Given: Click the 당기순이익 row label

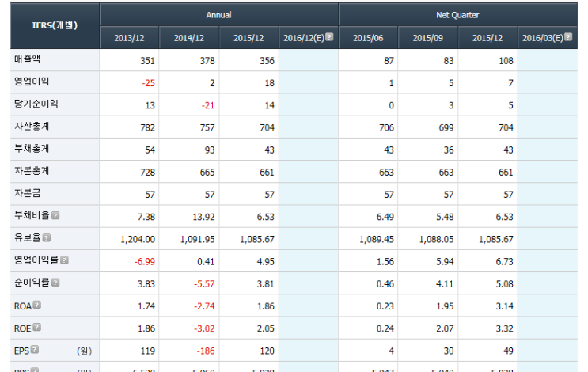Looking at the screenshot, I should click(x=36, y=104).
